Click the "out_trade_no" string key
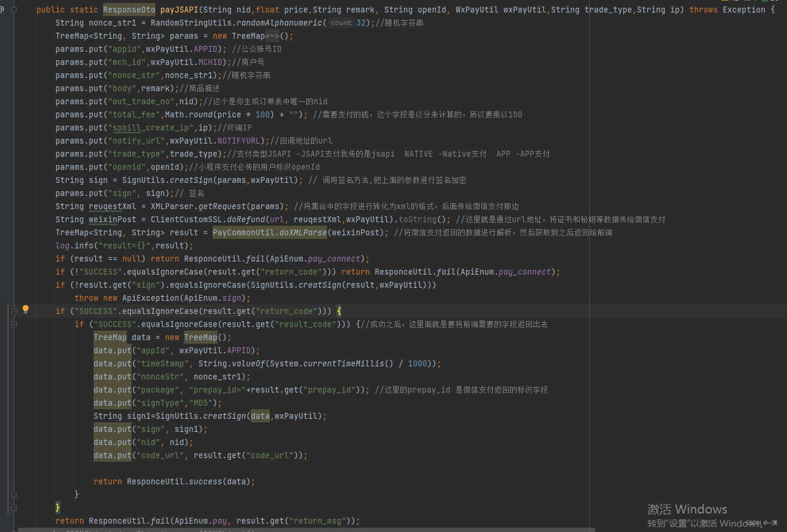 click(141, 102)
